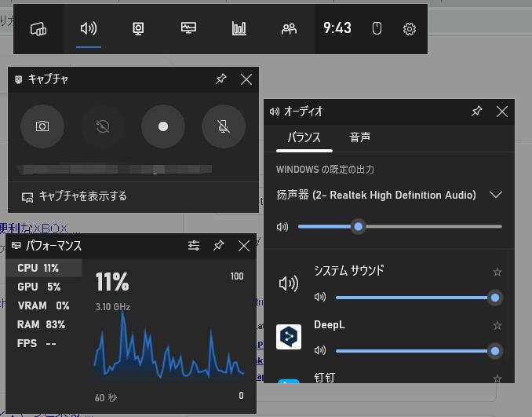Close the キャプチャ widget

coord(246,79)
